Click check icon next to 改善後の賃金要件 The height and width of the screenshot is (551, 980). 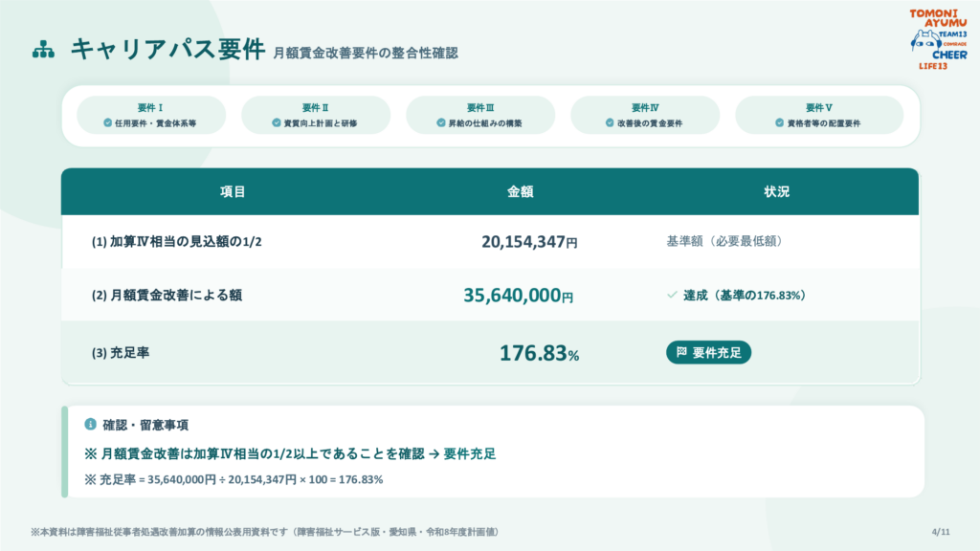[610, 123]
